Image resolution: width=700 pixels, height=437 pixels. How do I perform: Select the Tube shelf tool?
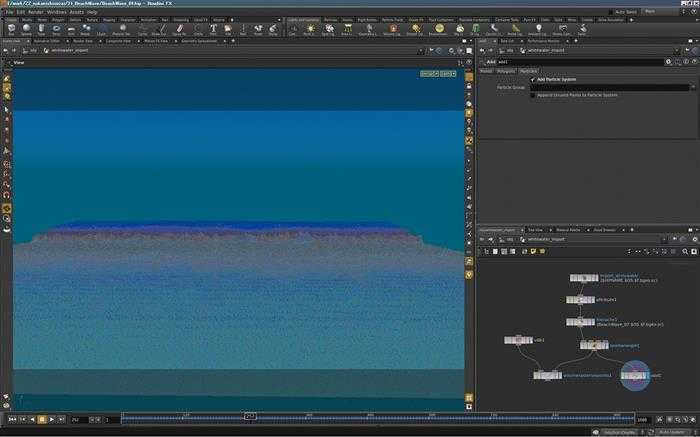pos(41,29)
